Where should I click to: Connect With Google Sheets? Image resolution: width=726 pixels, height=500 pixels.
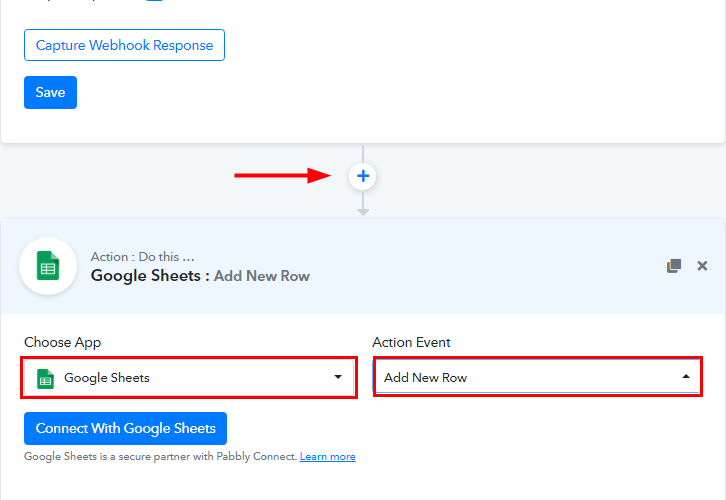coord(125,428)
